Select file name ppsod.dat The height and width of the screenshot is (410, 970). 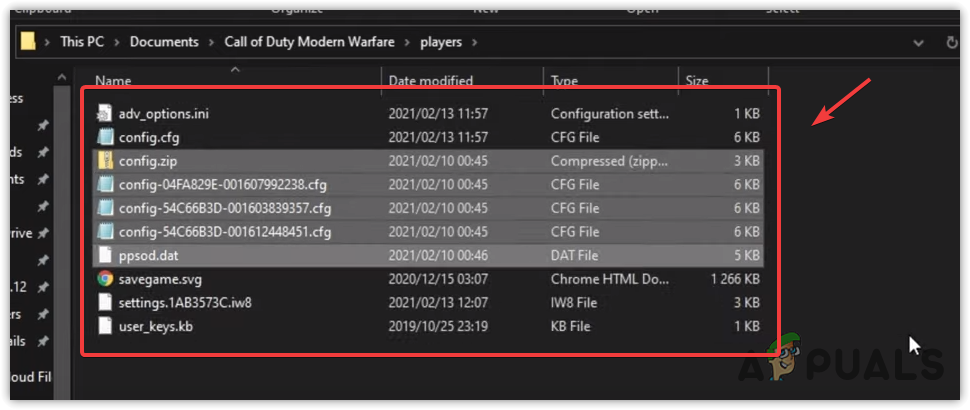148,255
